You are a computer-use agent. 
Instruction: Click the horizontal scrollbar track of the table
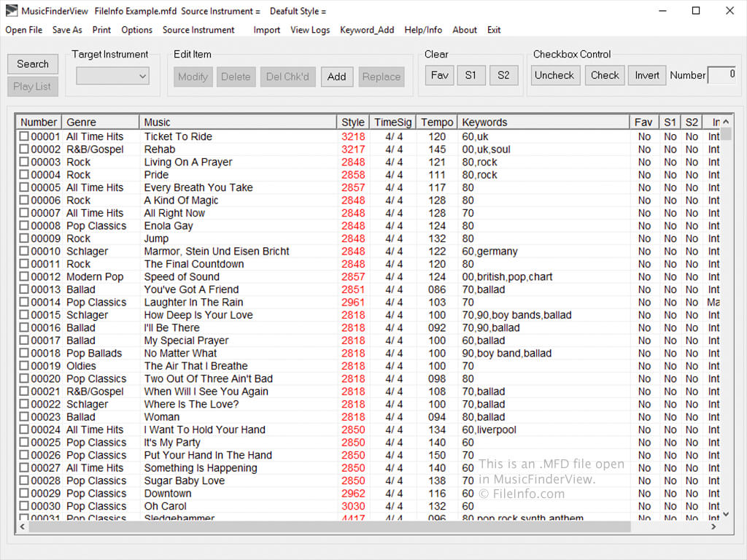click(330, 526)
